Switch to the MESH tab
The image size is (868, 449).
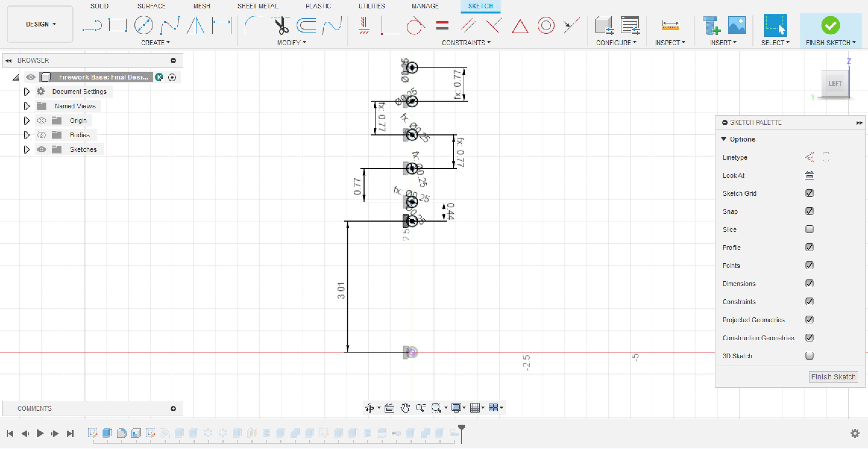coord(202,6)
